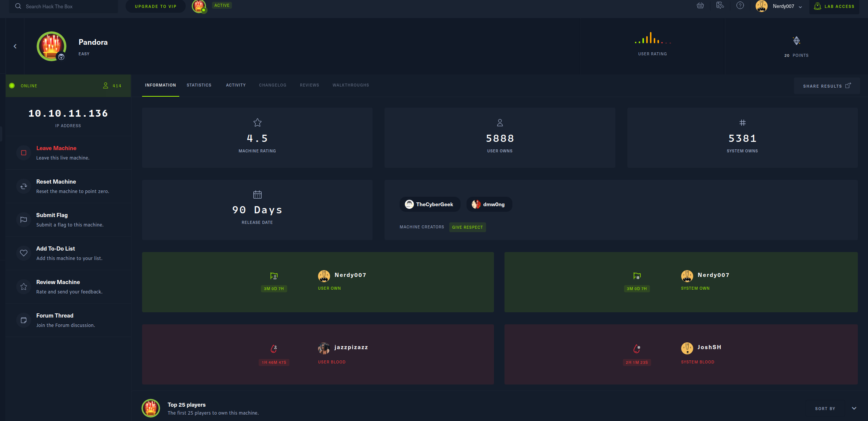Click the Submit Flag option
The width and height of the screenshot is (868, 421).
68,220
